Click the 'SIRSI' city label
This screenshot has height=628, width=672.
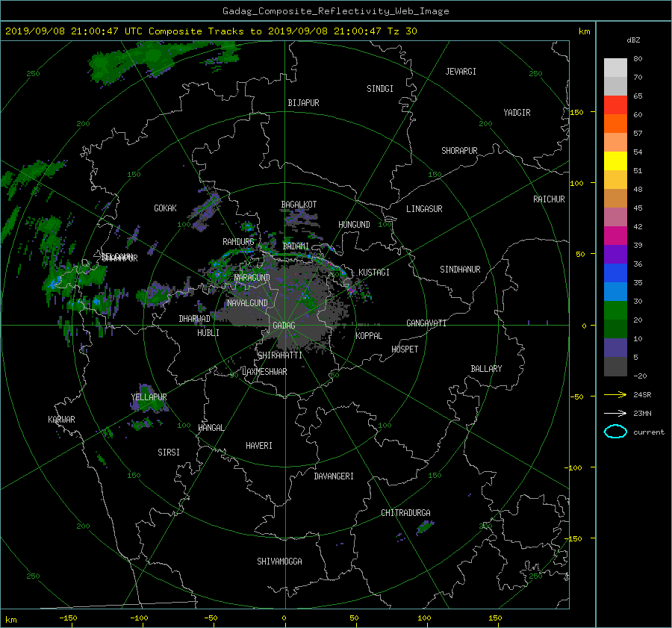click(169, 453)
